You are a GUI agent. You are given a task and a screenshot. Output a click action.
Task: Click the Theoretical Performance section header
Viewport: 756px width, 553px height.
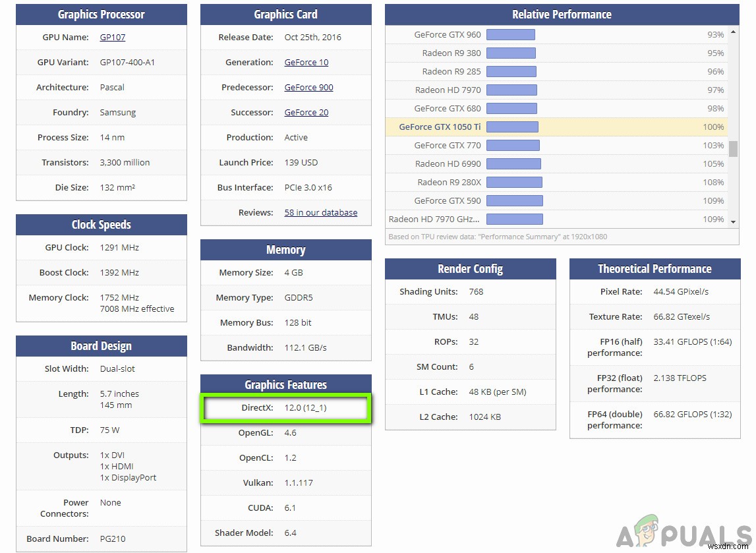click(x=654, y=269)
